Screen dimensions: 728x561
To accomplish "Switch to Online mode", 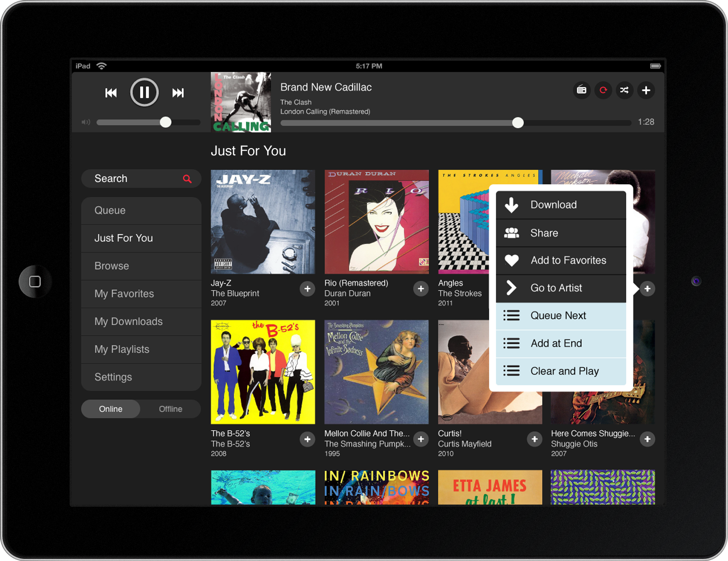I will [111, 409].
